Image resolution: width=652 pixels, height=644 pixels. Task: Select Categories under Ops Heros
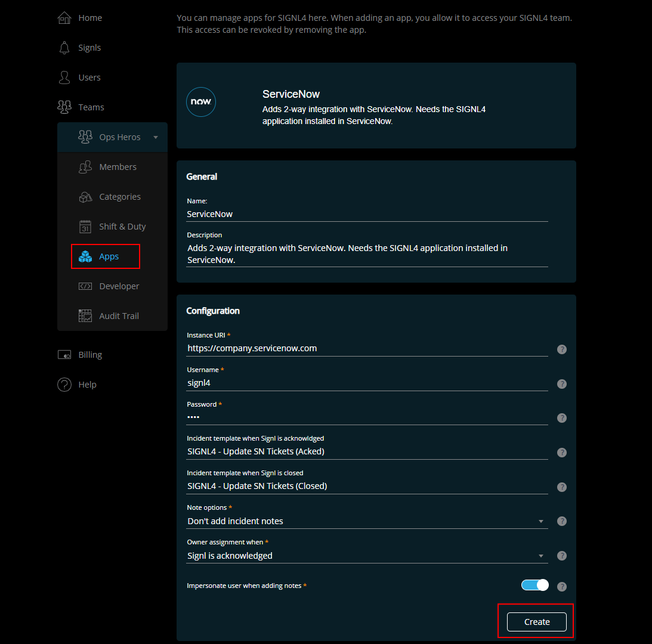120,197
